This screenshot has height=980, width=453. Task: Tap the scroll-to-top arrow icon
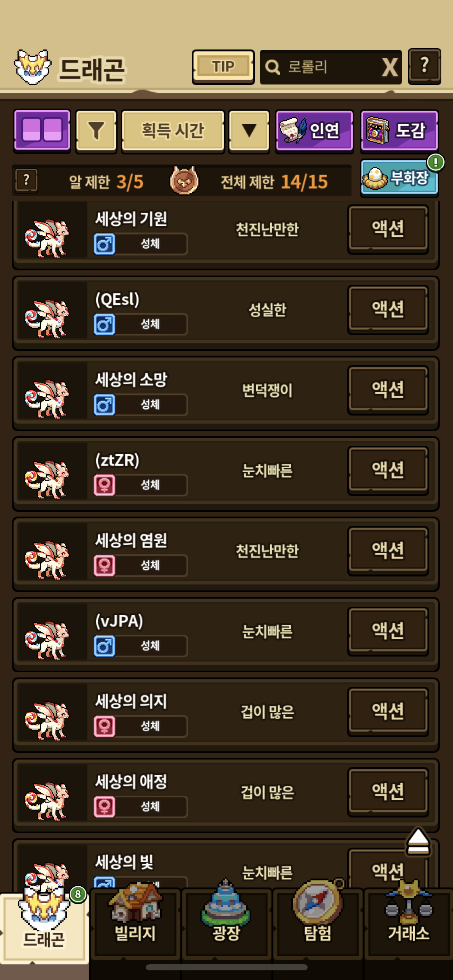(418, 842)
